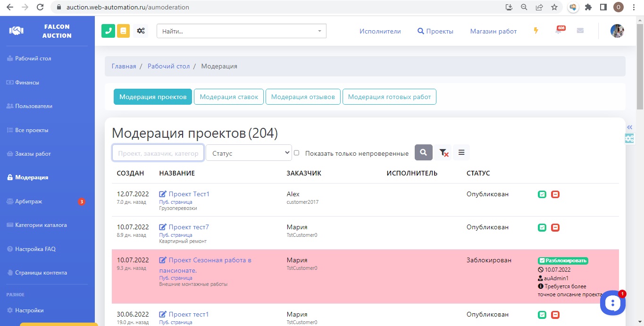644x326 pixels.
Task: Switch to Модерация ставок tab
Action: pyautogui.click(x=229, y=97)
